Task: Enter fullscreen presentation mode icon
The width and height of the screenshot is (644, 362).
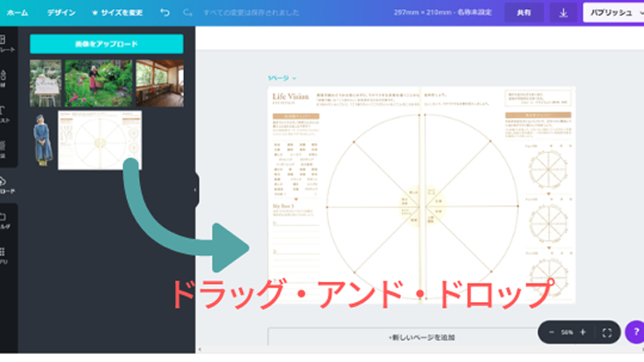Action: click(x=606, y=333)
